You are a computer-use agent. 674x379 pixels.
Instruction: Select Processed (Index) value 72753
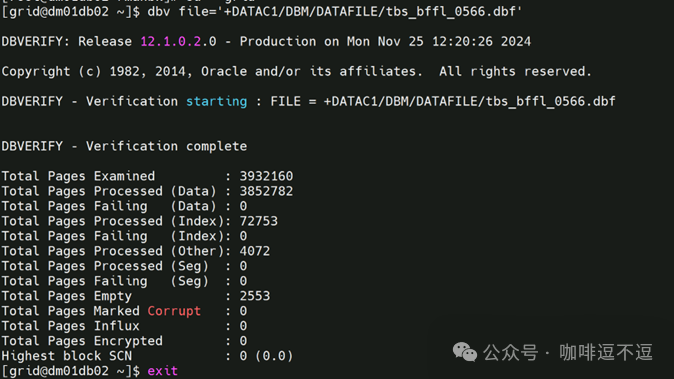tap(258, 221)
